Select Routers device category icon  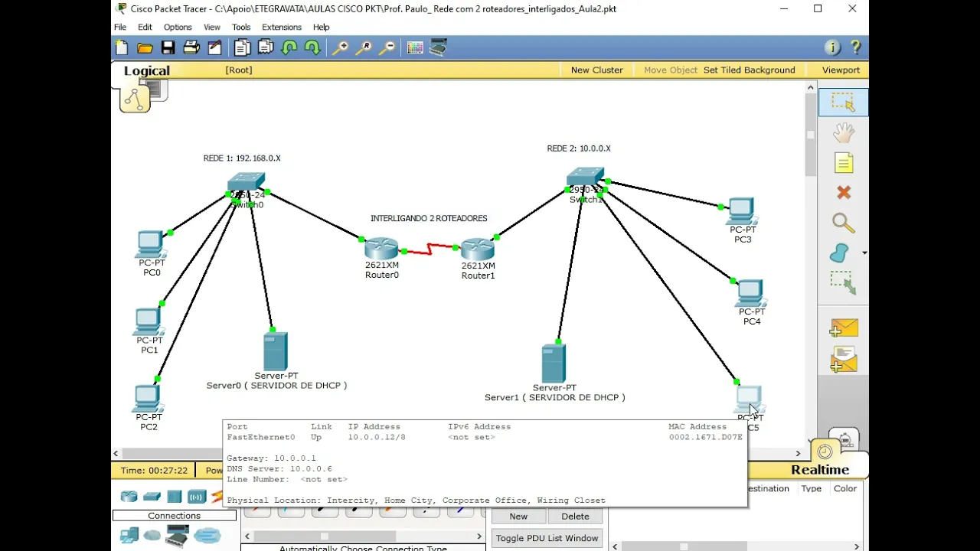pos(129,496)
